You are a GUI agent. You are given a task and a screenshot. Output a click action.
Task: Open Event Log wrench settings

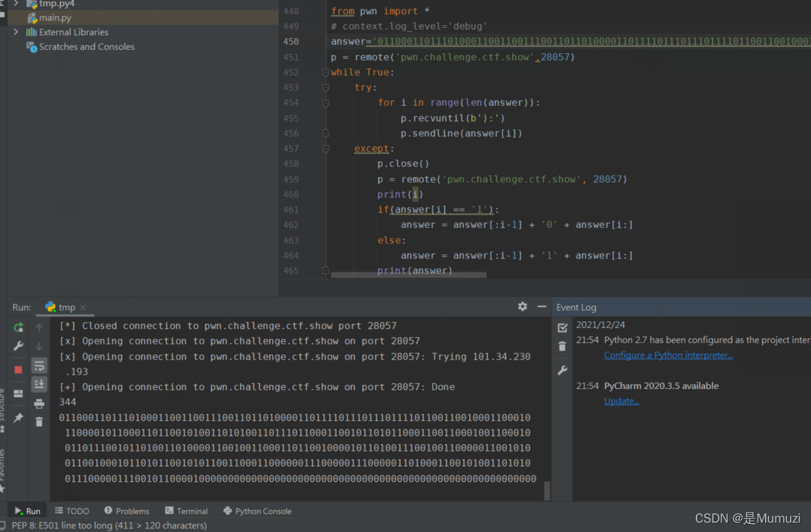(562, 370)
